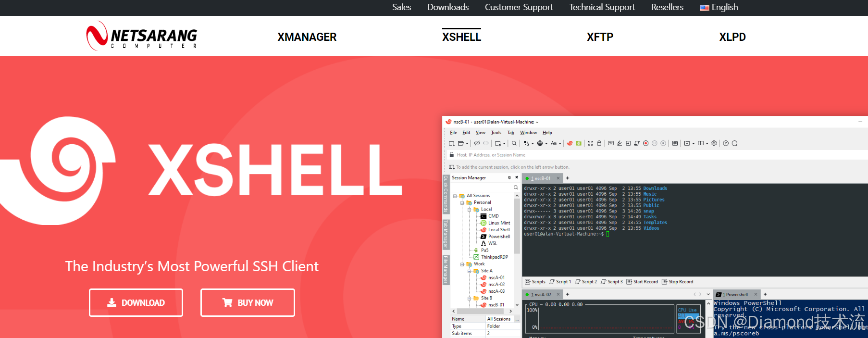Click the globe encoding icon
868x338 pixels.
click(540, 143)
